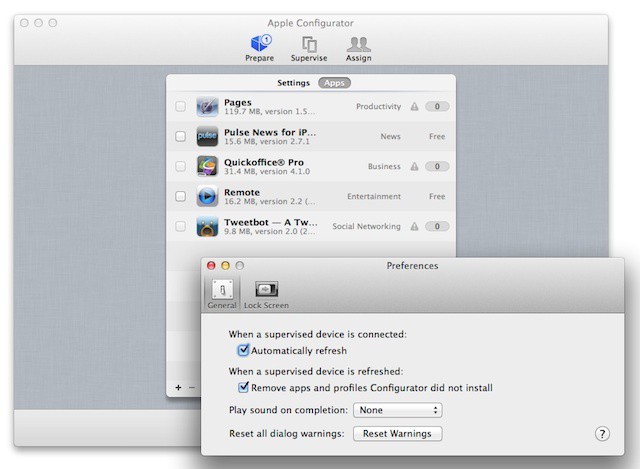This screenshot has width=640, height=469.
Task: Click the plus button to add app
Action: (x=178, y=387)
